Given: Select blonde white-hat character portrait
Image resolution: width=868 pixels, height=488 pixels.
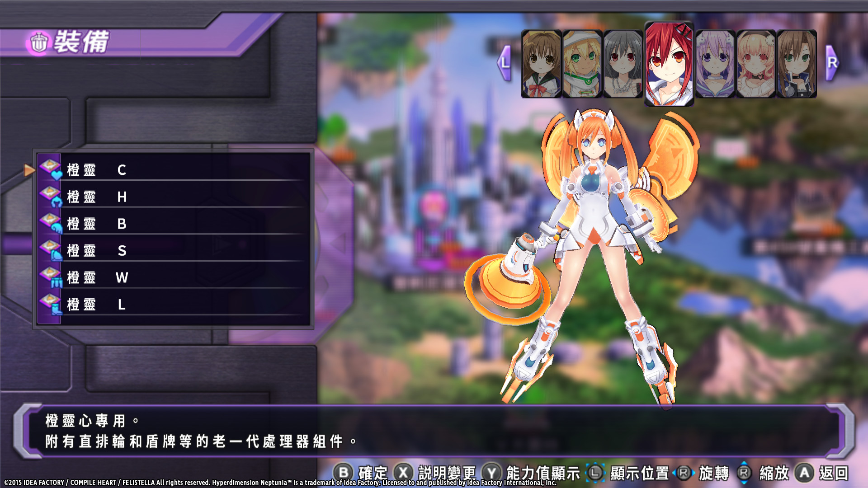Looking at the screenshot, I should tap(582, 64).
